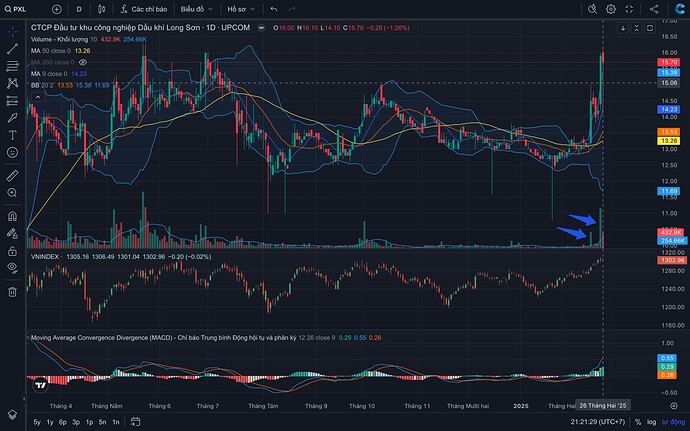Select the crosshair cursor tool

(x=12, y=27)
